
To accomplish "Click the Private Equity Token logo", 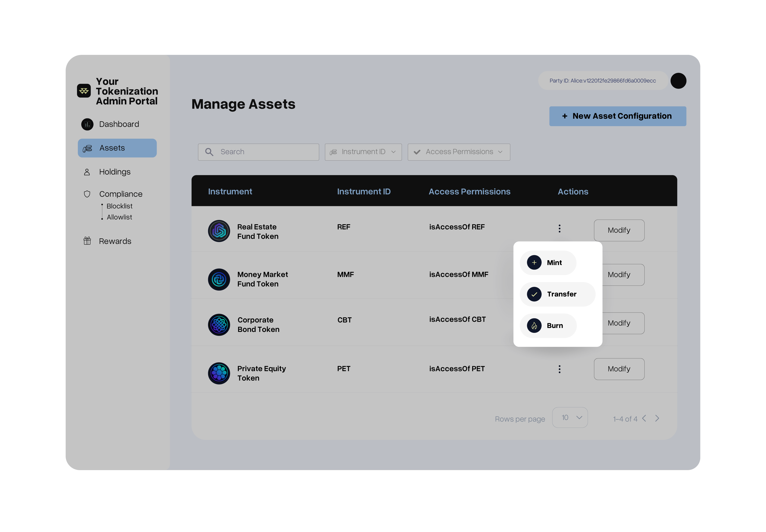I will [x=219, y=373].
